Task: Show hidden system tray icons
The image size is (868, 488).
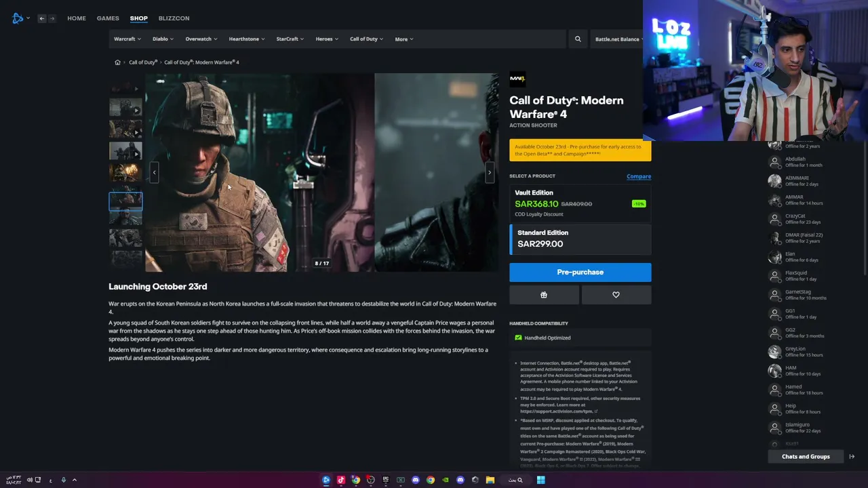Action: 75,480
